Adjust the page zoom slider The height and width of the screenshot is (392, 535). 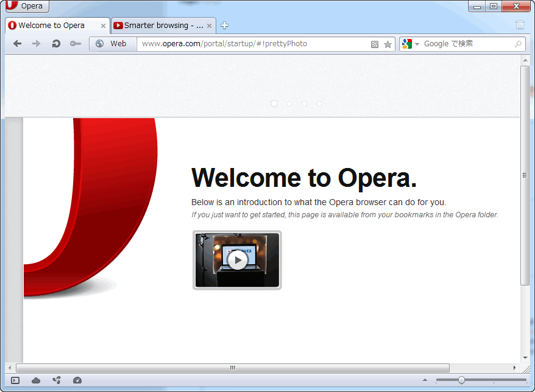tap(461, 380)
